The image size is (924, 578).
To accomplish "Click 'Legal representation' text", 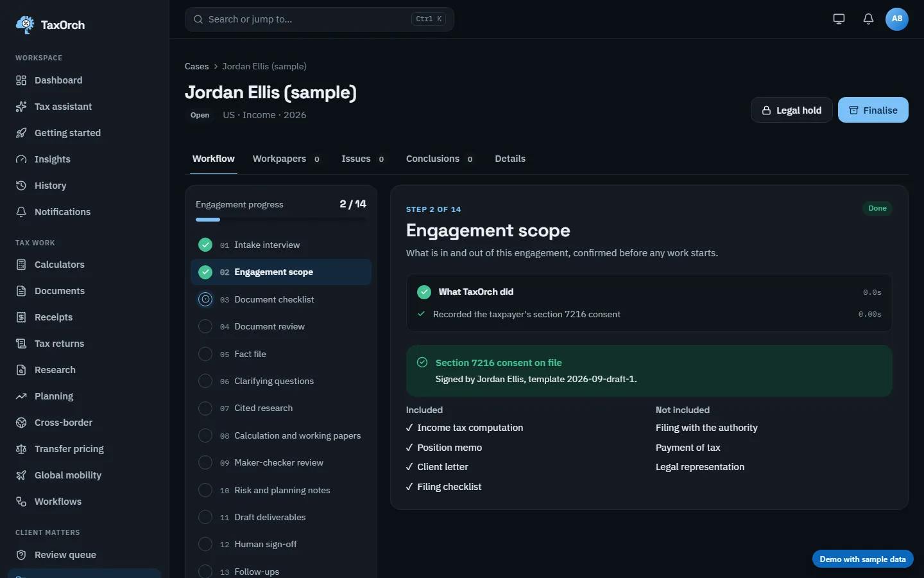I will pos(700,467).
